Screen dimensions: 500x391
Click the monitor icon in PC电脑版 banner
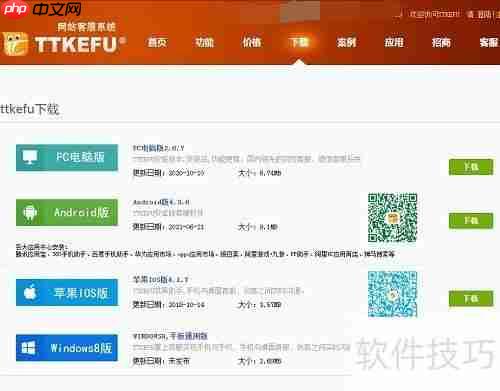pos(30,157)
